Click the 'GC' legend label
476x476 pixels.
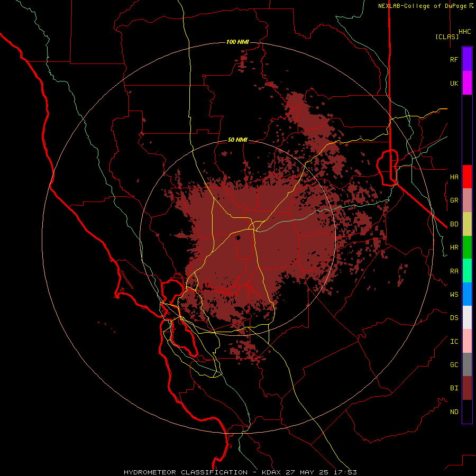[454, 365]
